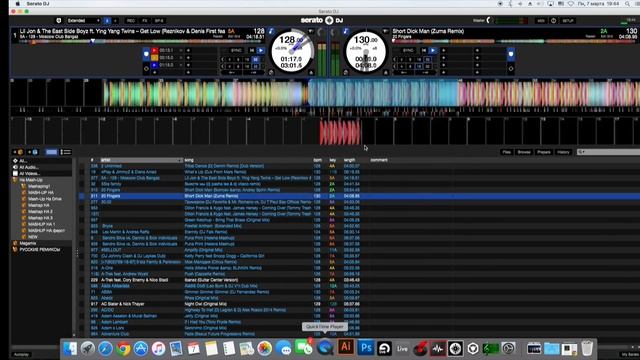This screenshot has height=360, width=640.
Task: Sort by the bpm column header
Action: [x=317, y=160]
